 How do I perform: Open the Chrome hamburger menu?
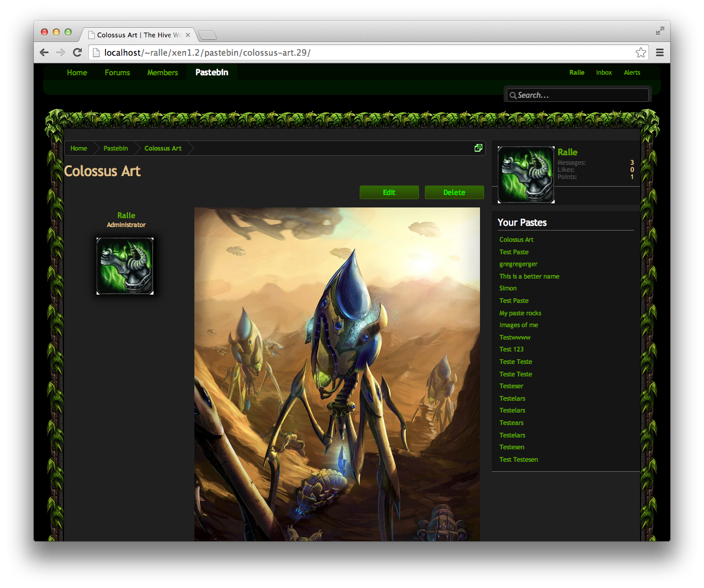[660, 53]
